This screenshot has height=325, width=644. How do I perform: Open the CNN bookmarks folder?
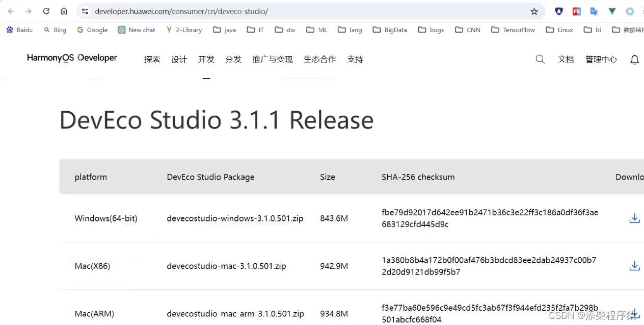(x=468, y=30)
